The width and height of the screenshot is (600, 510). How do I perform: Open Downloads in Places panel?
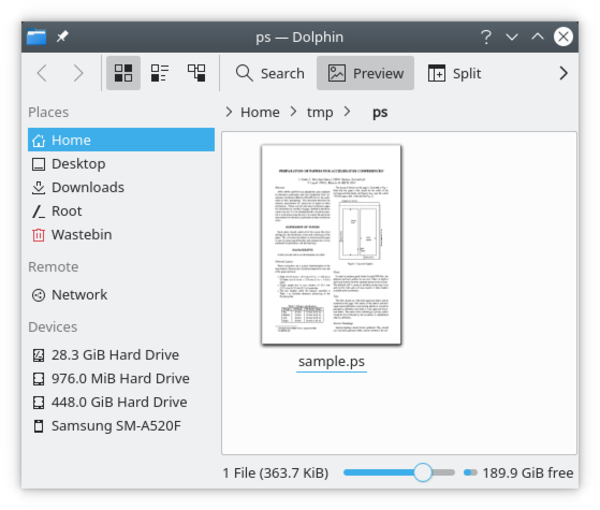[x=88, y=187]
